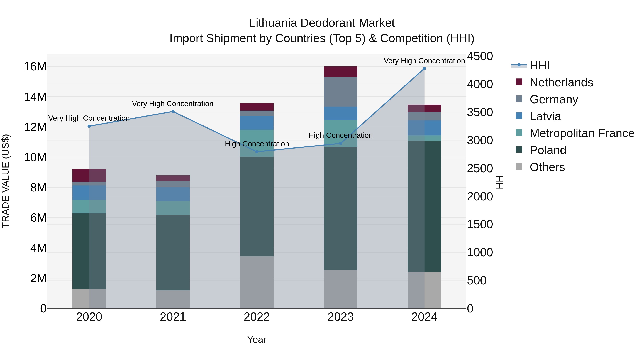The height and width of the screenshot is (362, 644).
Task: Click the 2021 x-axis label
Action: (173, 317)
